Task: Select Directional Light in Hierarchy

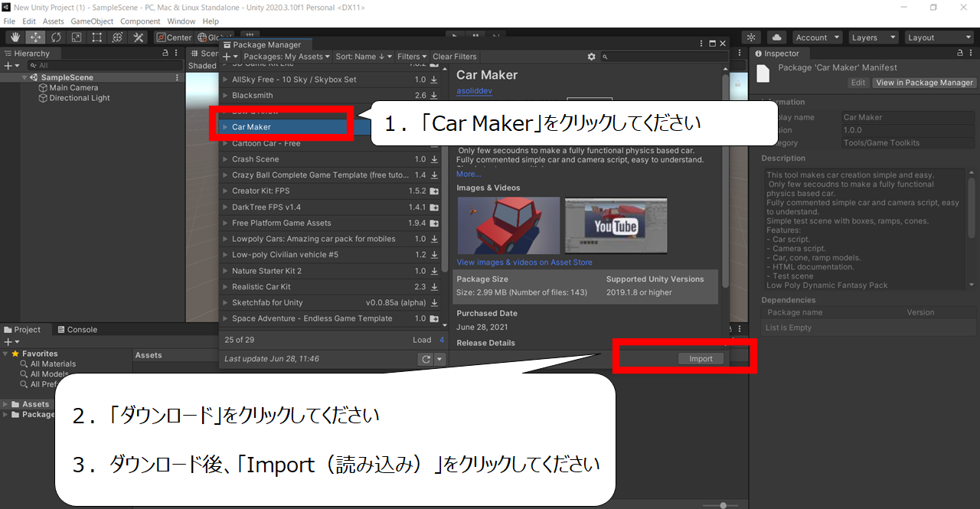Action: click(80, 98)
